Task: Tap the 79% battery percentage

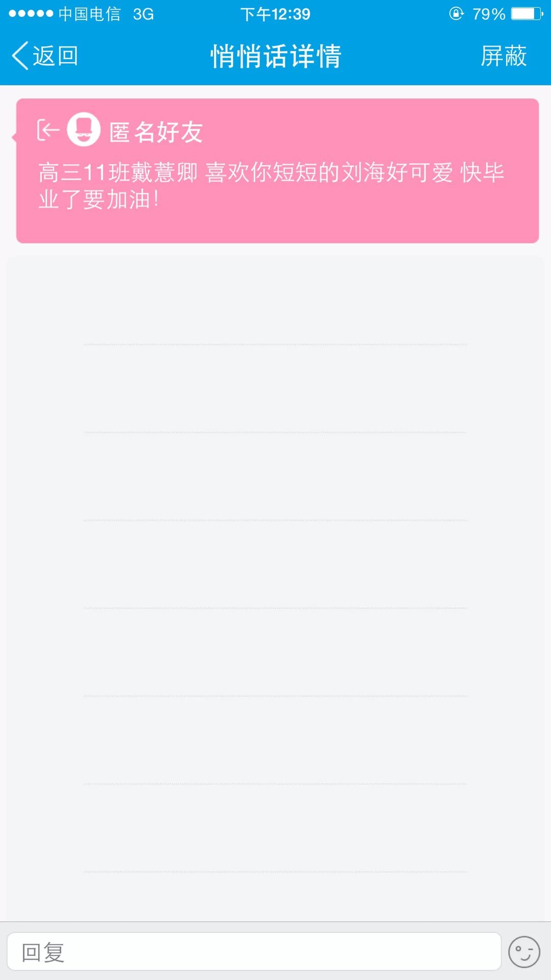Action: [x=488, y=14]
